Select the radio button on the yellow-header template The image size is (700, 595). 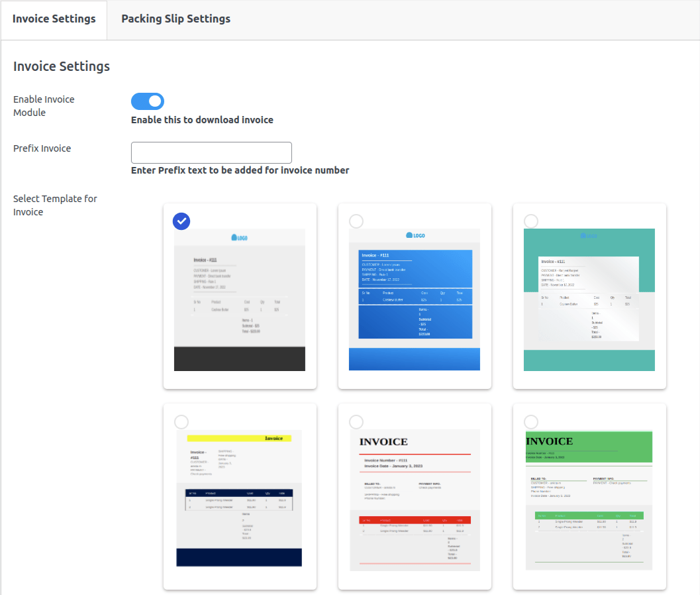point(181,422)
